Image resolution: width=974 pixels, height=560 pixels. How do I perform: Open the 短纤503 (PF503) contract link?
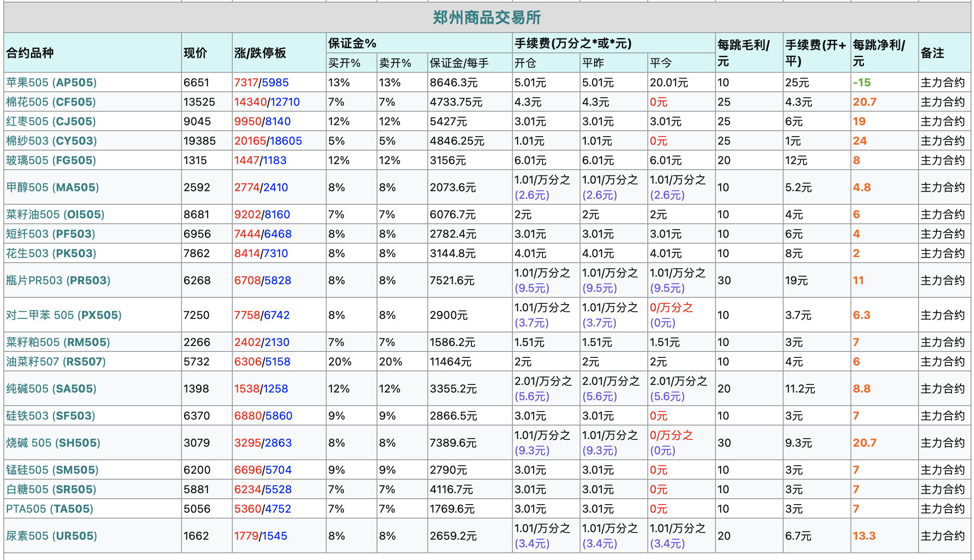[x=50, y=234]
